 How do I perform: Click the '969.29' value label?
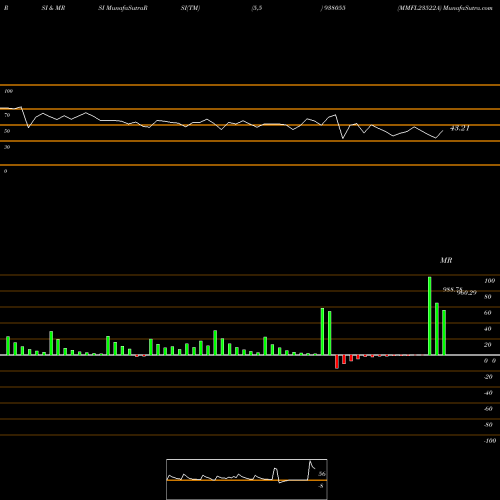pyautogui.click(x=467, y=292)
